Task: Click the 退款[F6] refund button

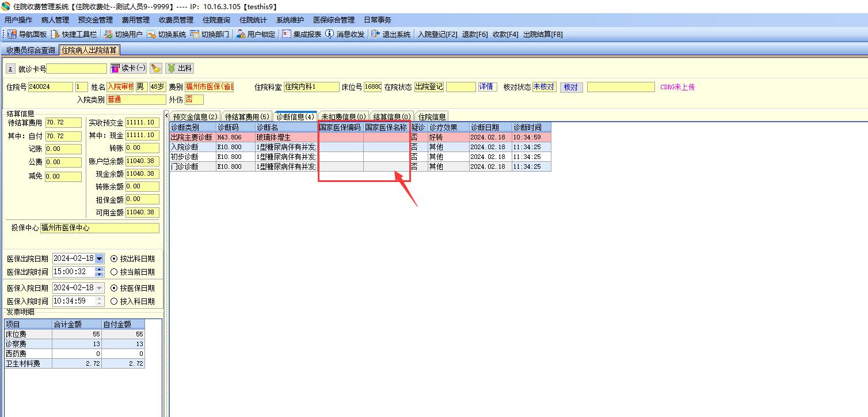Action: pyautogui.click(x=475, y=34)
